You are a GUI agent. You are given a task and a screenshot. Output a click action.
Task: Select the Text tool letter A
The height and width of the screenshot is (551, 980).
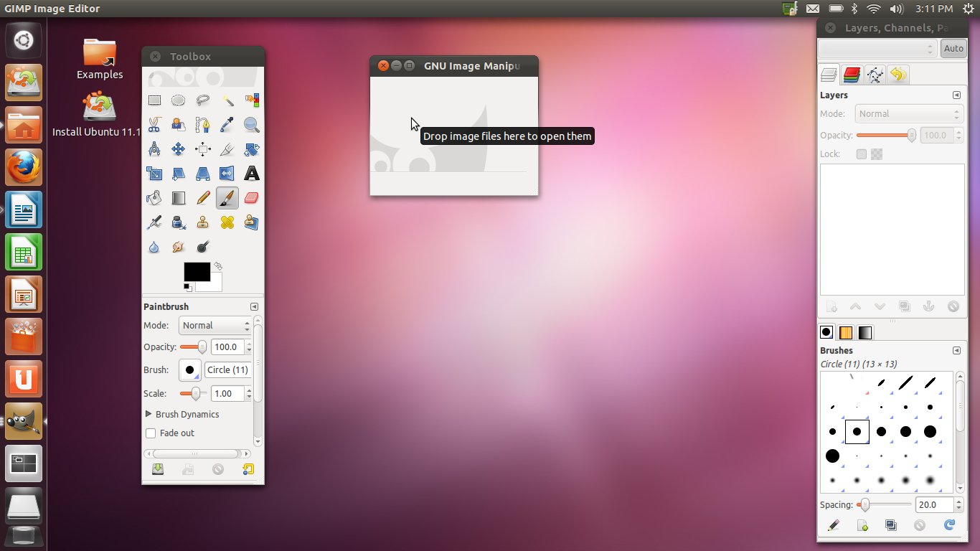point(252,174)
